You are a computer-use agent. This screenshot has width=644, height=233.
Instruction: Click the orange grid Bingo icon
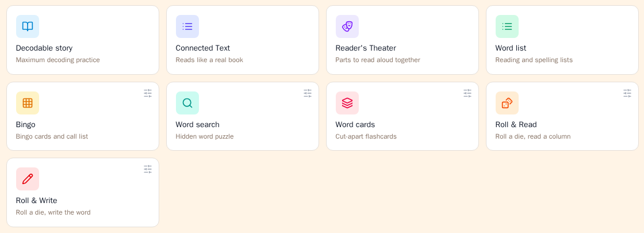point(28,103)
